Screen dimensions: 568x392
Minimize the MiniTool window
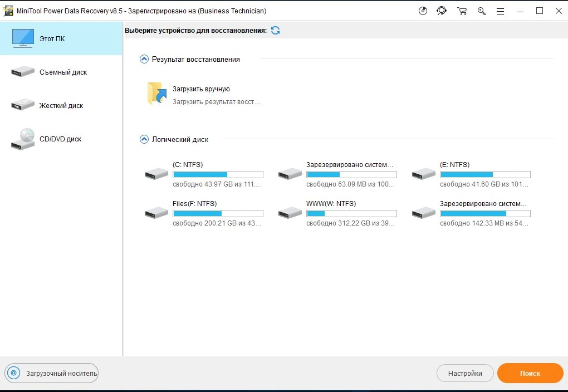click(x=520, y=11)
